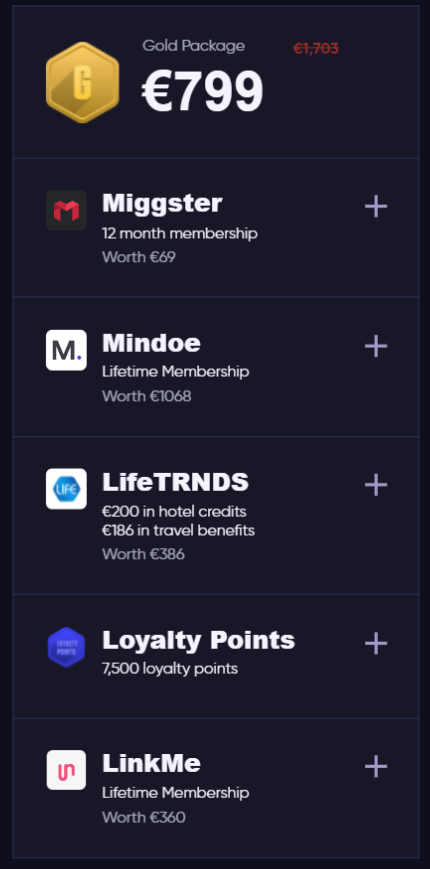430x869 pixels.
Task: Click the €799 price
Action: [203, 91]
